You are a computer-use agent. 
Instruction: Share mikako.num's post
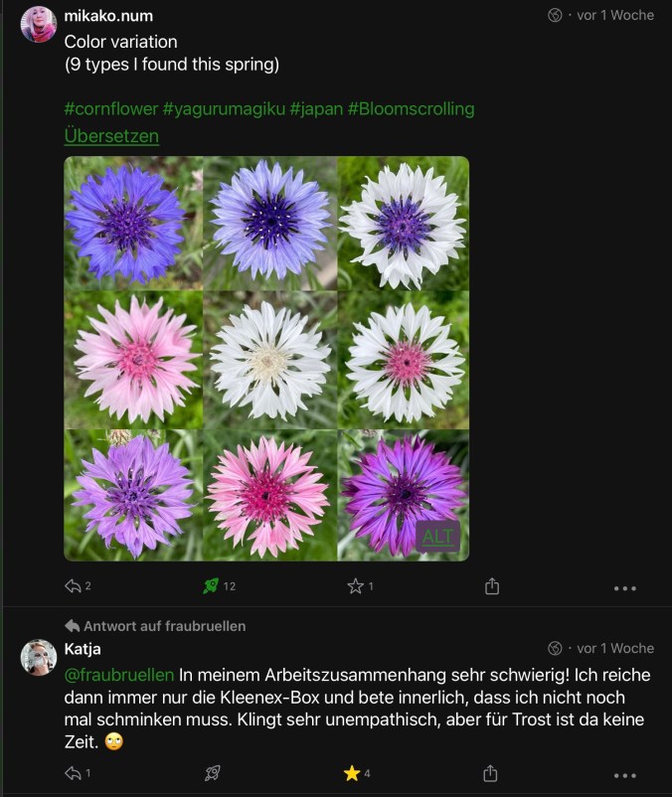coord(491,586)
